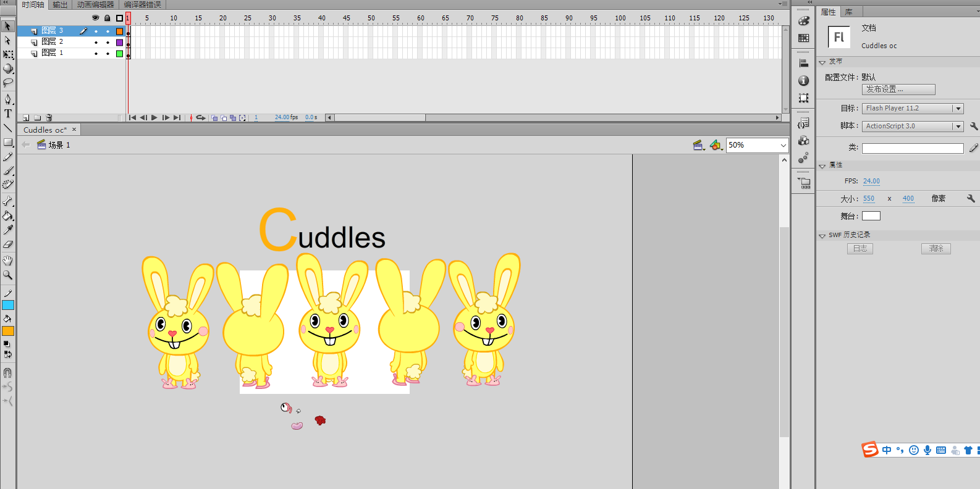Create a new layer in timeline
Image resolution: width=980 pixels, height=489 pixels.
(26, 117)
